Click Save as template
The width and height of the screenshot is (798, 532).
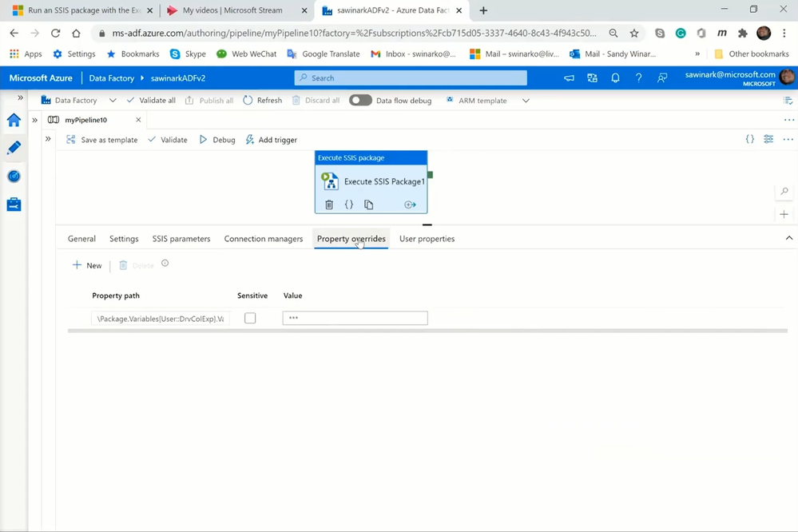tap(102, 140)
